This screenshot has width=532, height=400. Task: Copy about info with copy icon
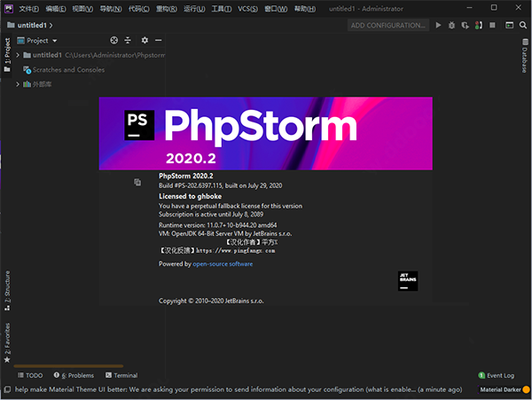tap(137, 182)
